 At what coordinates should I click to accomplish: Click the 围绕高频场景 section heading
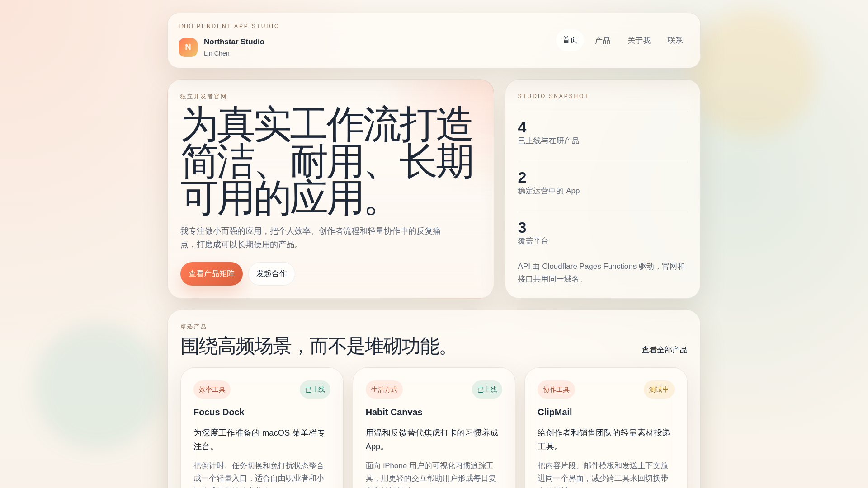[x=315, y=346]
